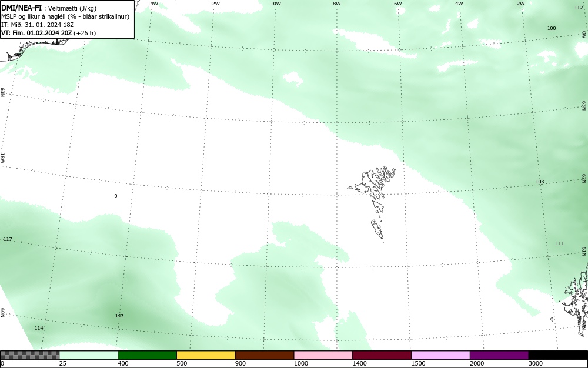Click the legend value label 2000

[477, 363]
